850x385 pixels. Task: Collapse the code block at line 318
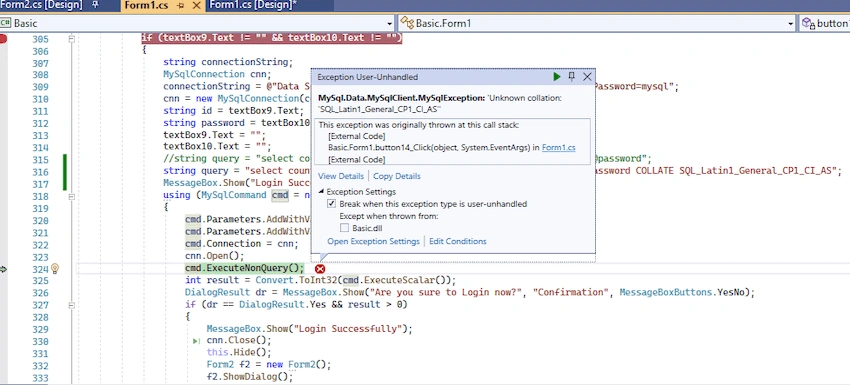click(71, 197)
